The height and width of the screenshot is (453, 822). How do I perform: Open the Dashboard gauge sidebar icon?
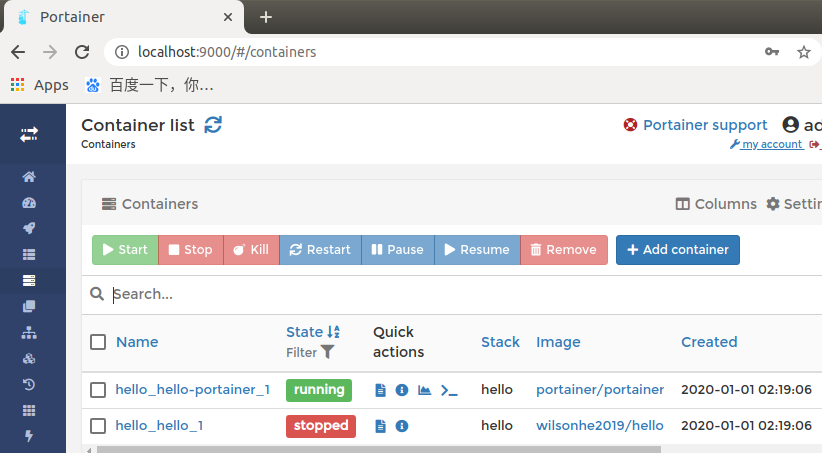[29, 203]
